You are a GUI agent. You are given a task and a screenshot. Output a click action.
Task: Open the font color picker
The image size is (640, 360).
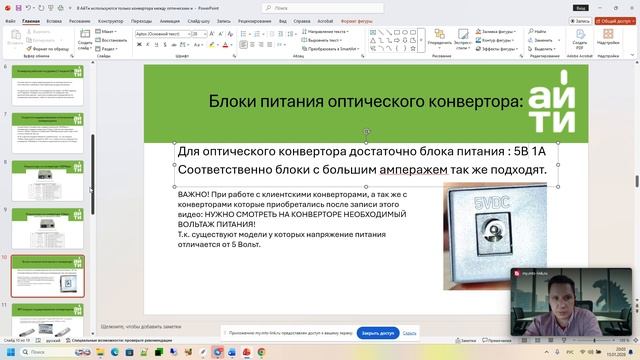point(231,45)
